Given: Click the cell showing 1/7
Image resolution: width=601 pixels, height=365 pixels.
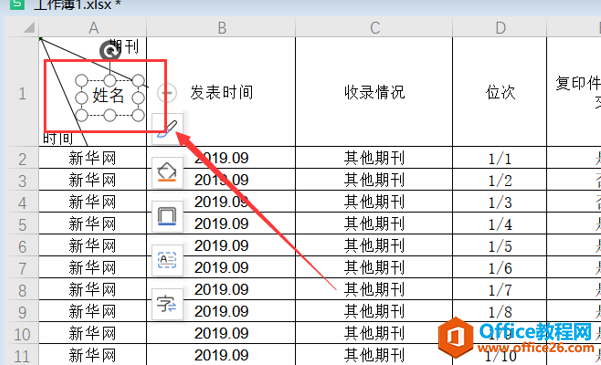Looking at the screenshot, I should pyautogui.click(x=499, y=289).
